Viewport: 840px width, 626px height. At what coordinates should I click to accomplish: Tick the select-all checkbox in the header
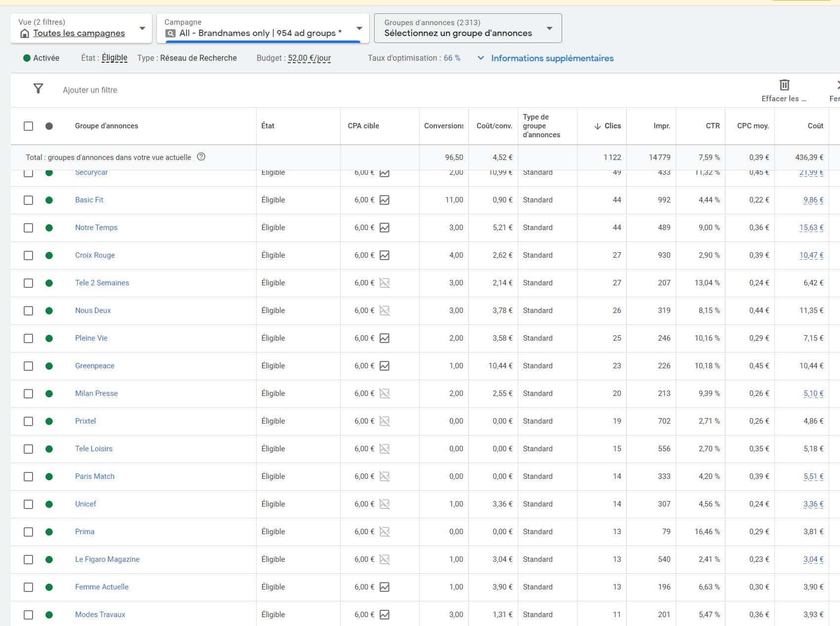(x=29, y=126)
